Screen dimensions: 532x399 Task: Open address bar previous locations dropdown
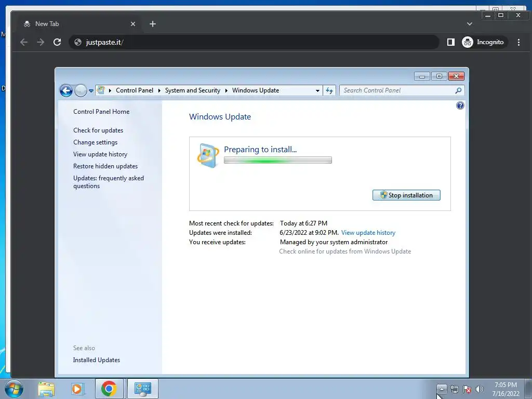point(317,90)
